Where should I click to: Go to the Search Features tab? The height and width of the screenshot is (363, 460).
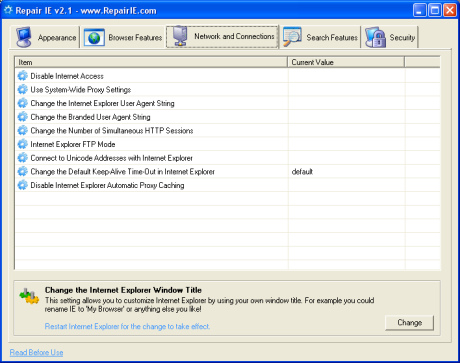pos(320,37)
